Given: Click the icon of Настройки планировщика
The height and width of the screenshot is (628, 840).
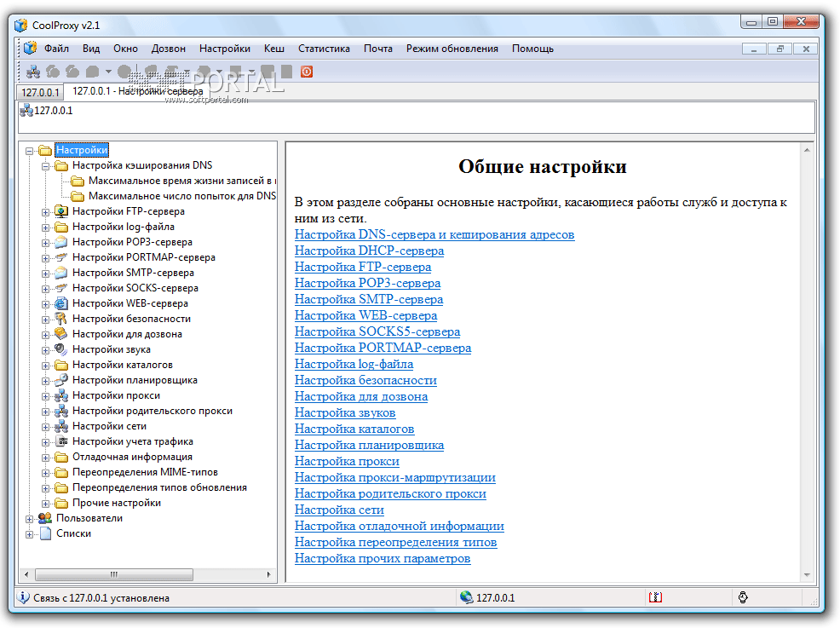Looking at the screenshot, I should point(61,380).
